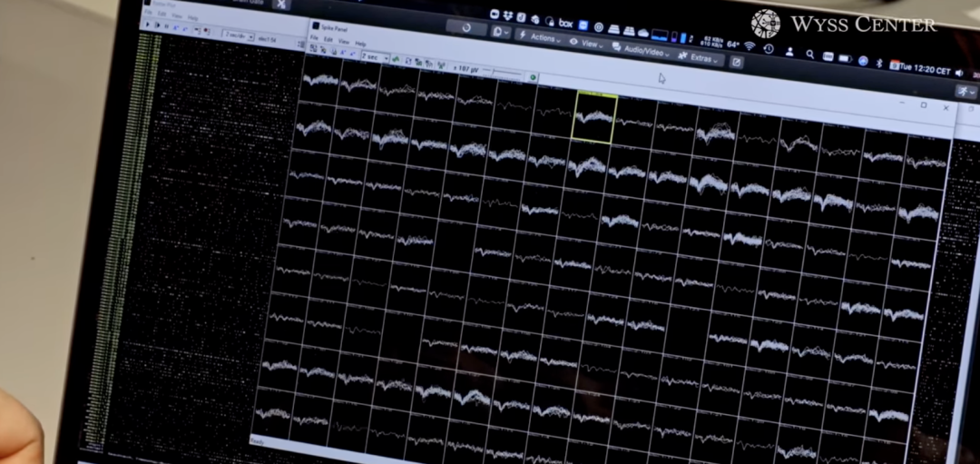The width and height of the screenshot is (980, 464).
Task: Open File menu in Spike Panel window
Action: tap(314, 38)
